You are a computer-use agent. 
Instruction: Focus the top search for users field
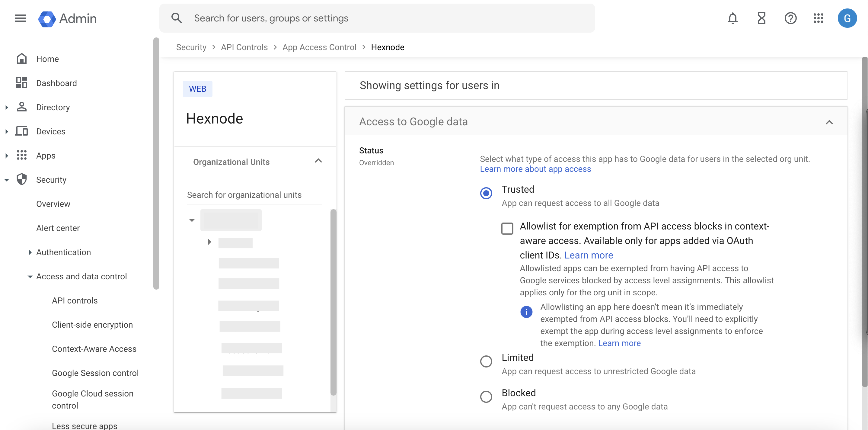coord(377,18)
